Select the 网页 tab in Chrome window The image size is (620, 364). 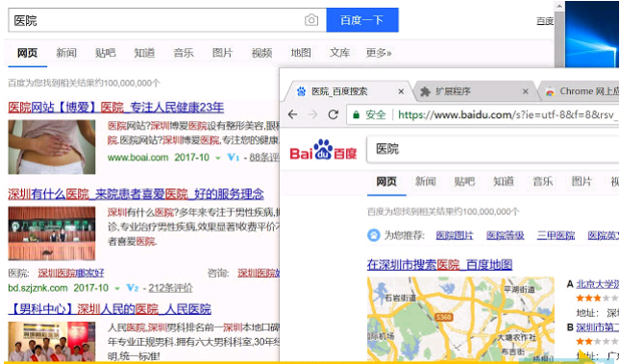click(x=386, y=182)
